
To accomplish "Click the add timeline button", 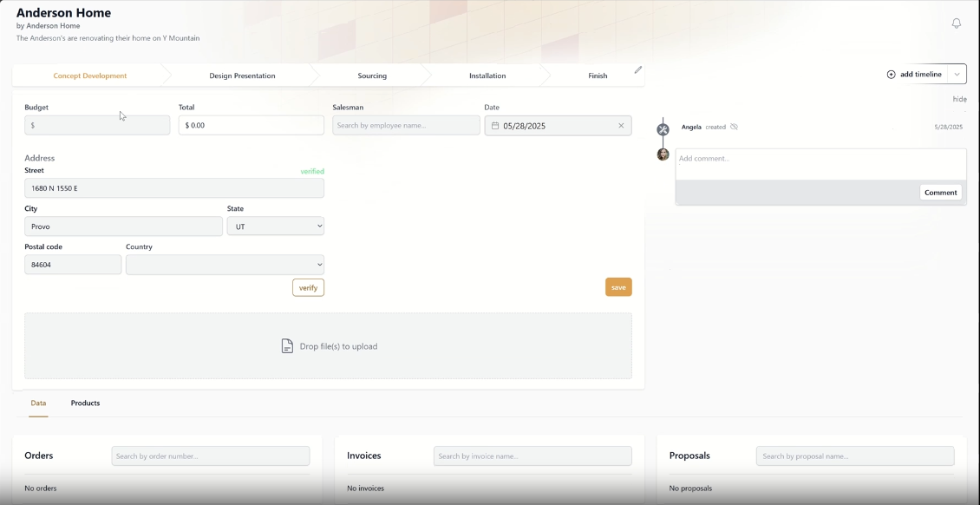I will [916, 75].
